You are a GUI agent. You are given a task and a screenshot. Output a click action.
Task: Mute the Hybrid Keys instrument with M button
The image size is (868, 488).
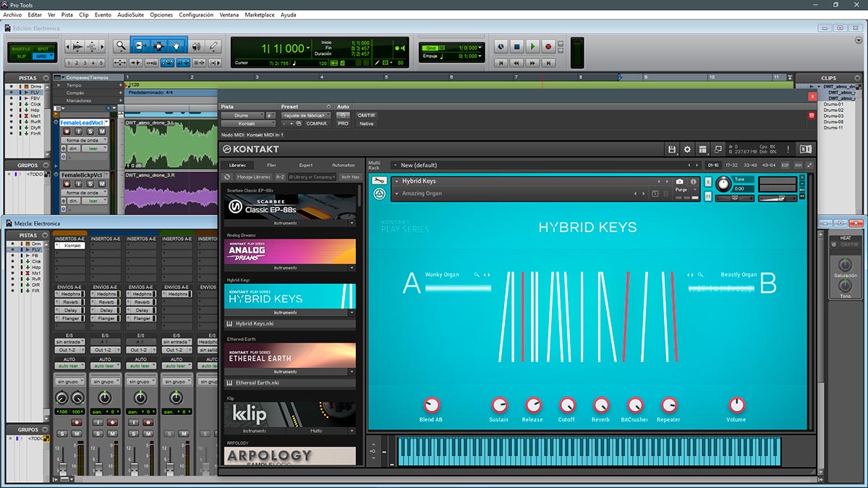pos(707,194)
